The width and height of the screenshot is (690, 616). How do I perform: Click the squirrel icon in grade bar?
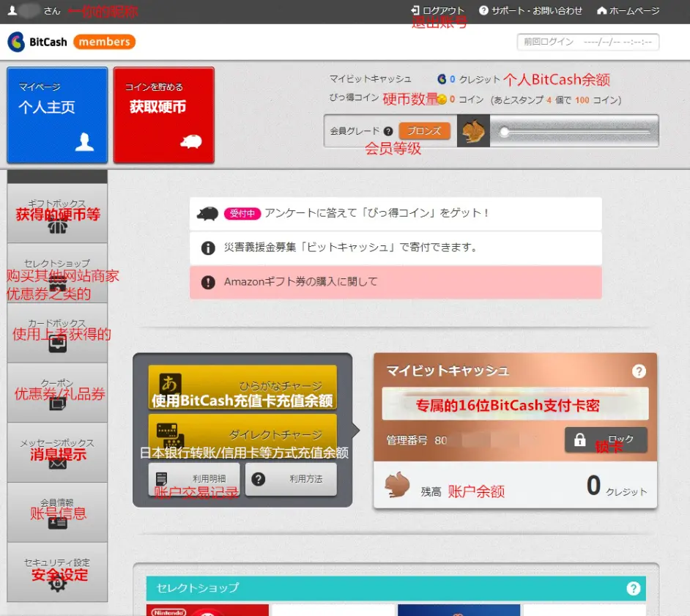[x=473, y=131]
